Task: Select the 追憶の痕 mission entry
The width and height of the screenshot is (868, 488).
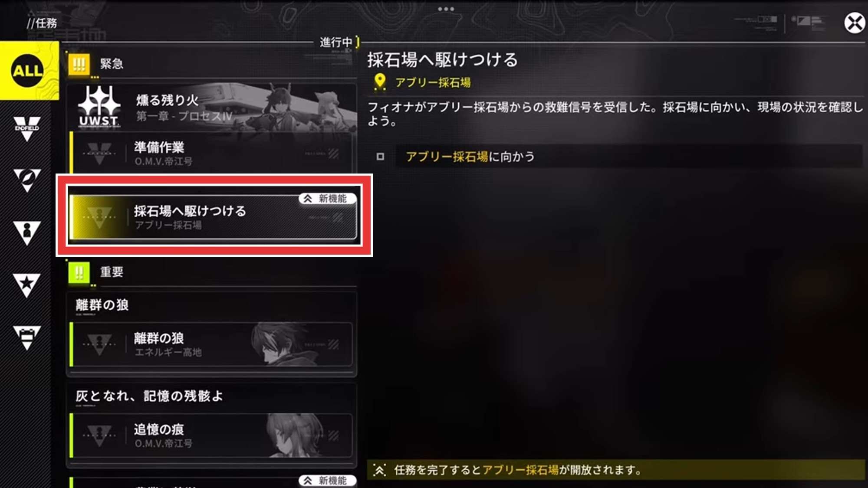Action: click(211, 436)
